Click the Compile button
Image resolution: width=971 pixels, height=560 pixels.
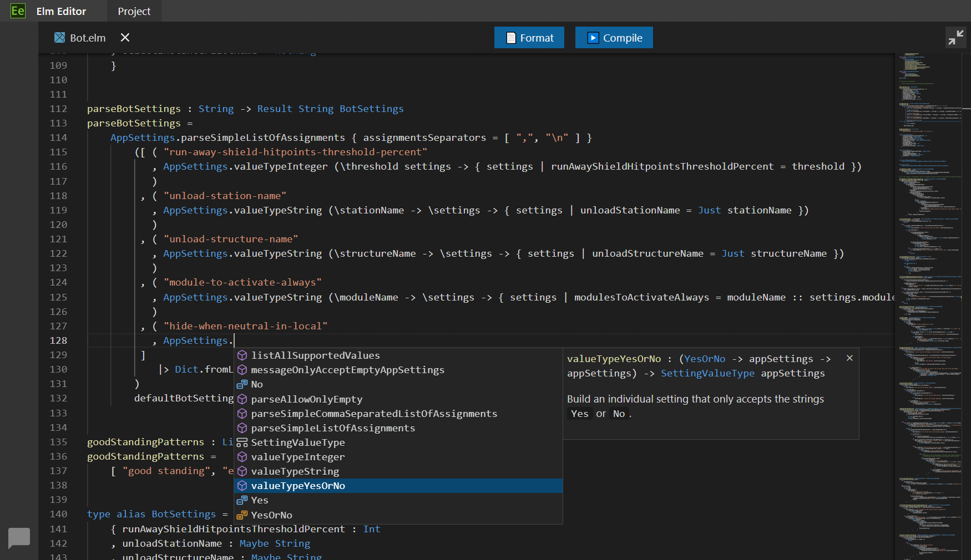pos(614,37)
